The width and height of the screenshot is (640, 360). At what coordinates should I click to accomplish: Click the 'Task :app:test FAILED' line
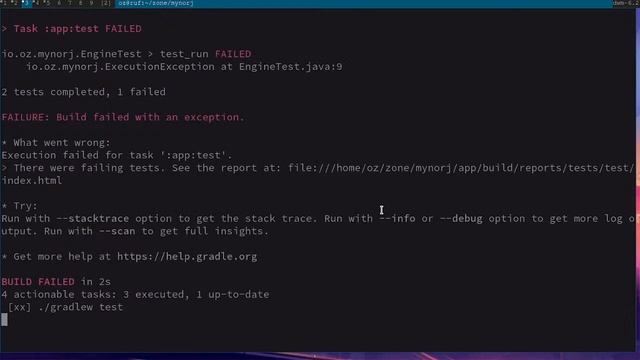pyautogui.click(x=72, y=29)
